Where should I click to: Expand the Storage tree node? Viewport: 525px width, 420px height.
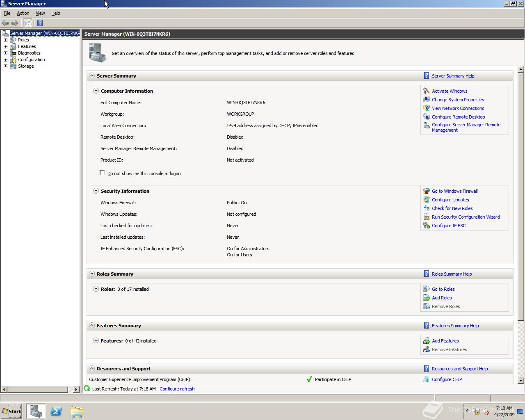(x=5, y=66)
